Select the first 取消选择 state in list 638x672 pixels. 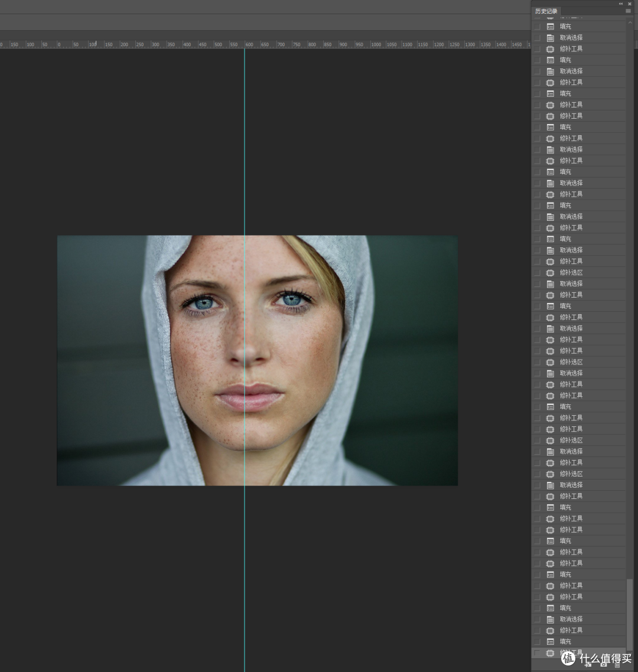tap(579, 38)
